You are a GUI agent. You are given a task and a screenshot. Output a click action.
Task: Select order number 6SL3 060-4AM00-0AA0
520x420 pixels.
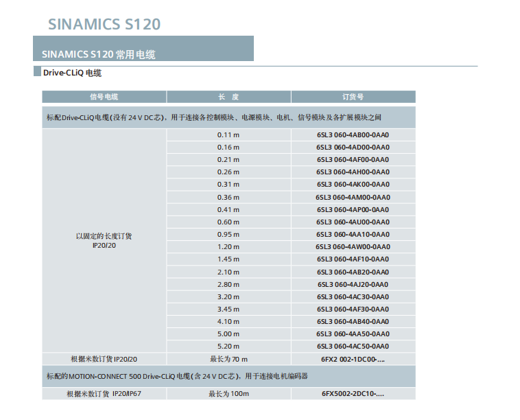click(x=353, y=198)
